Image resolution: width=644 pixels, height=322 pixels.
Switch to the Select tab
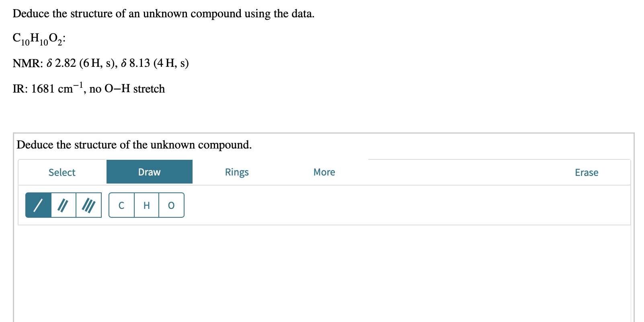[62, 172]
